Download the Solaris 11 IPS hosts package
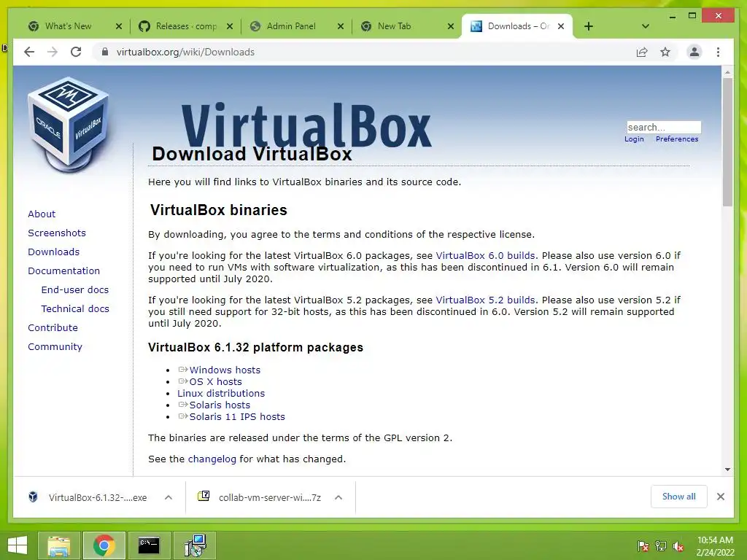This screenshot has height=560, width=747. point(237,416)
